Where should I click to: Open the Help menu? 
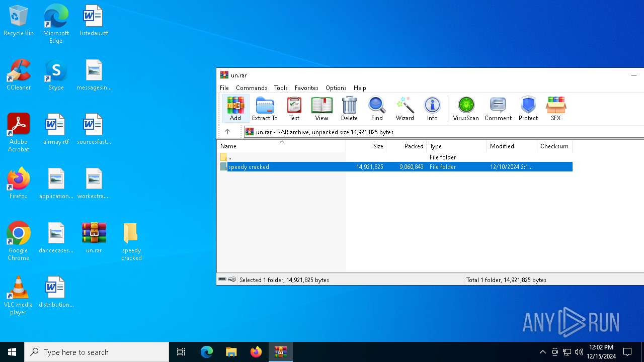(x=360, y=87)
